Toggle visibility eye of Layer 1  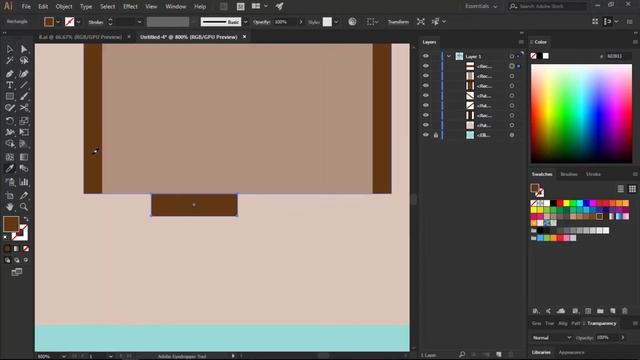[x=426, y=56]
